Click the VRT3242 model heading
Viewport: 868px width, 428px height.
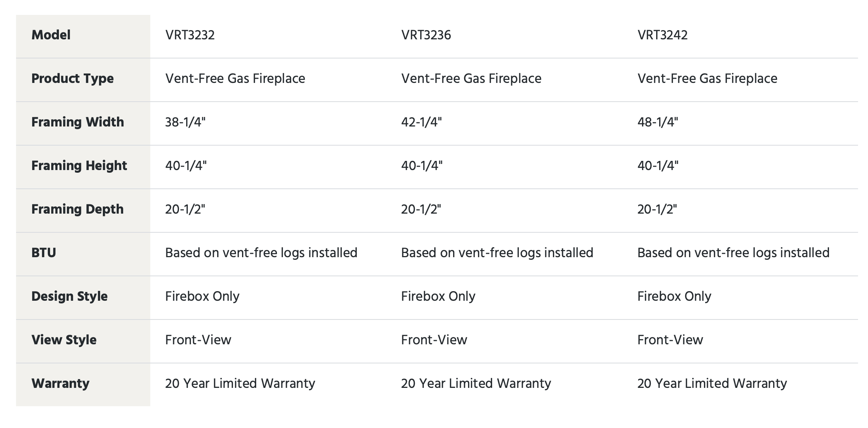(x=662, y=35)
